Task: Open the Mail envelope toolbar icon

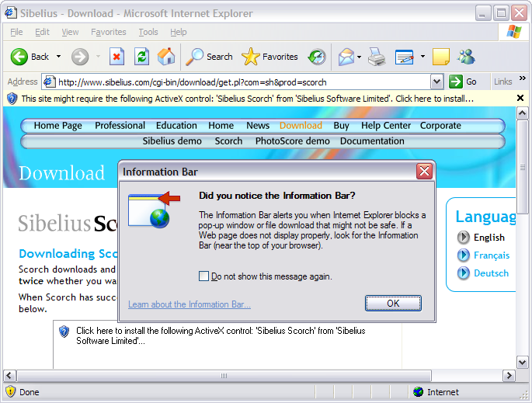Action: [x=346, y=57]
